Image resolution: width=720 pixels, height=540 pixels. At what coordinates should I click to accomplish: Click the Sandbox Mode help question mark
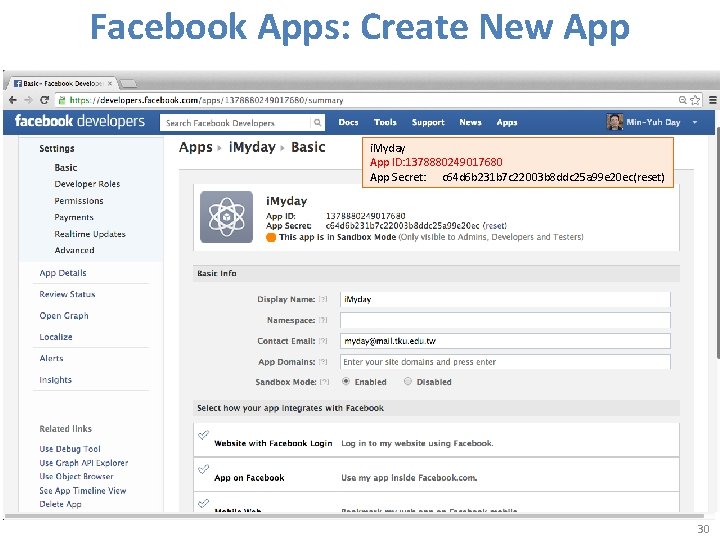pos(325,382)
